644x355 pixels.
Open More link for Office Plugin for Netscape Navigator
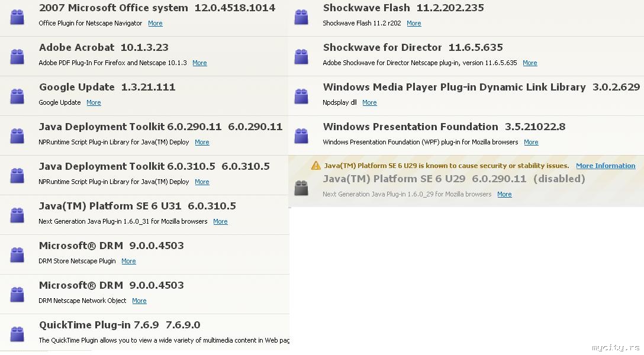(x=155, y=24)
